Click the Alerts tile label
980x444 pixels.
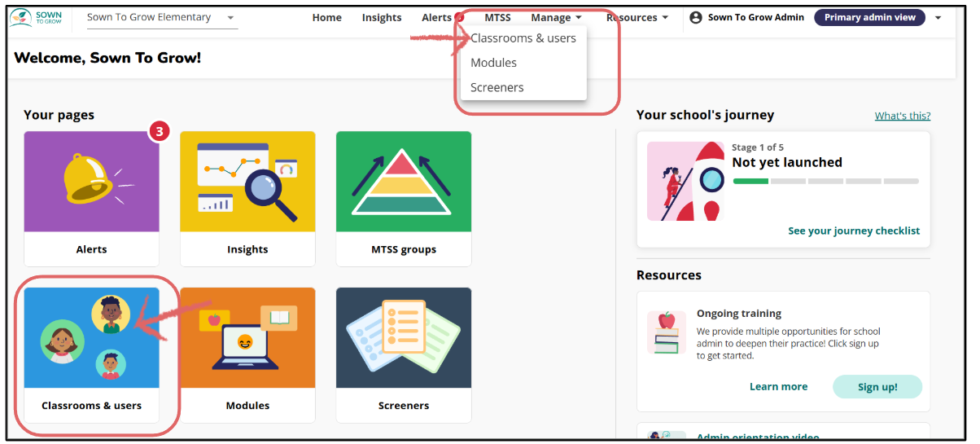tap(91, 249)
